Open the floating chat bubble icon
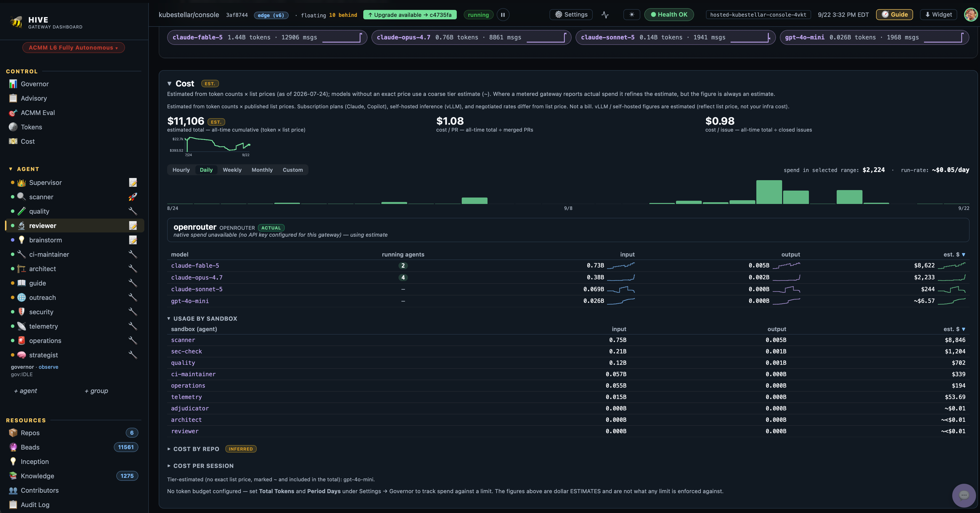 click(x=964, y=495)
